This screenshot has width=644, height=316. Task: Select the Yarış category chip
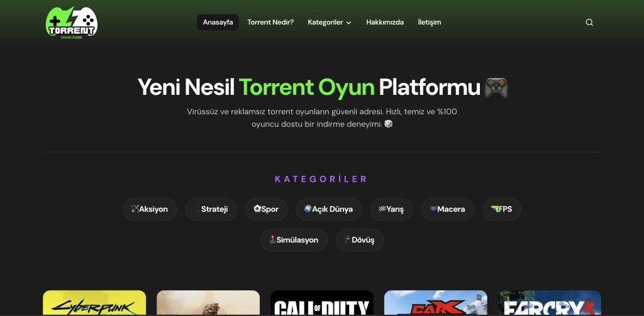tap(391, 209)
